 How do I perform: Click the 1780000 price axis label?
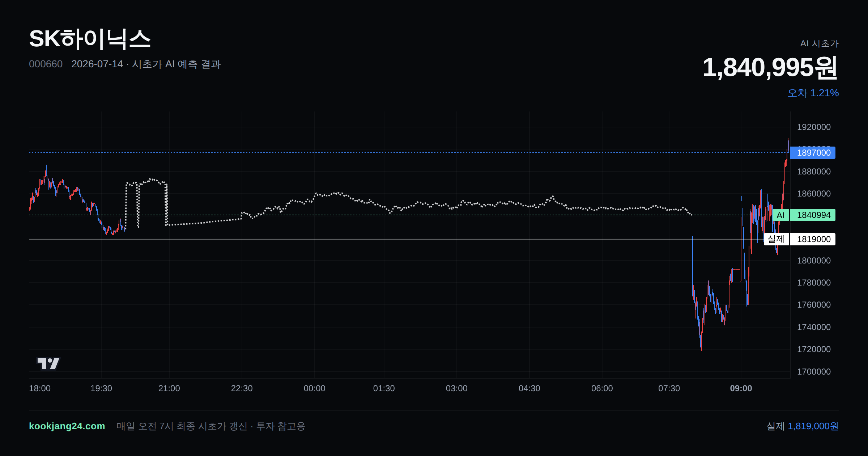click(814, 283)
